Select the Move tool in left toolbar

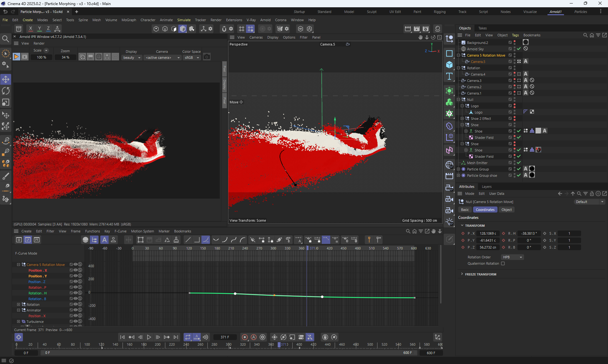tap(6, 79)
